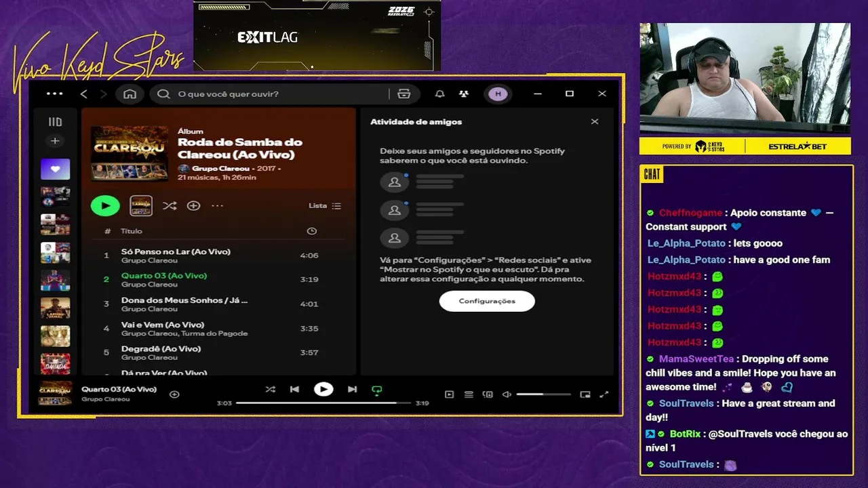Open connect to a device icon
The height and width of the screenshot is (488, 868).
click(488, 394)
